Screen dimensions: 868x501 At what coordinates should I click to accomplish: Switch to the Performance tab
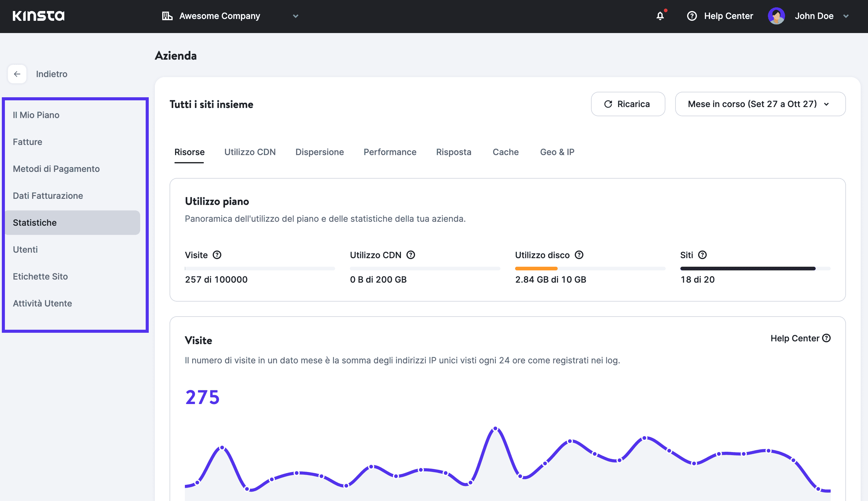pyautogui.click(x=390, y=152)
